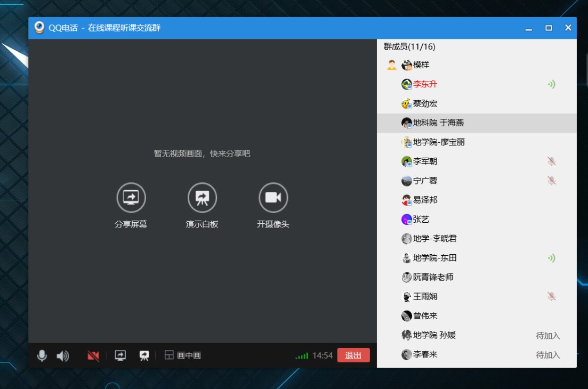
Task: Click the QQ电话 app logo in title bar
Action: [39, 28]
